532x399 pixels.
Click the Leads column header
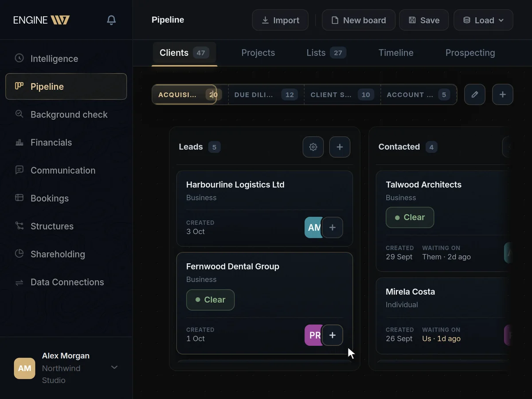tap(191, 147)
